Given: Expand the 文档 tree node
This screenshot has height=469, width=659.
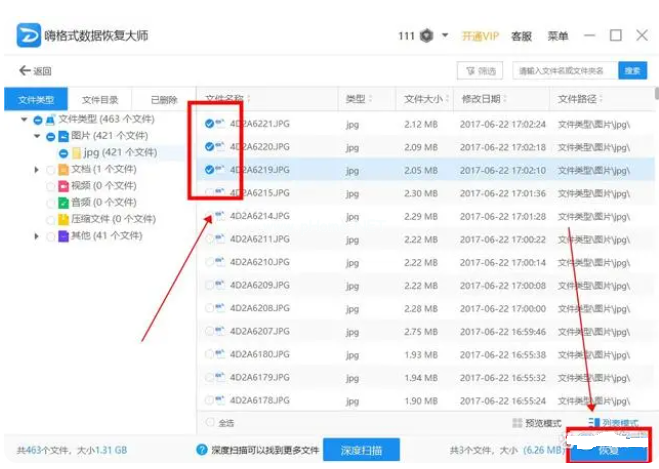Looking at the screenshot, I should point(38,169).
